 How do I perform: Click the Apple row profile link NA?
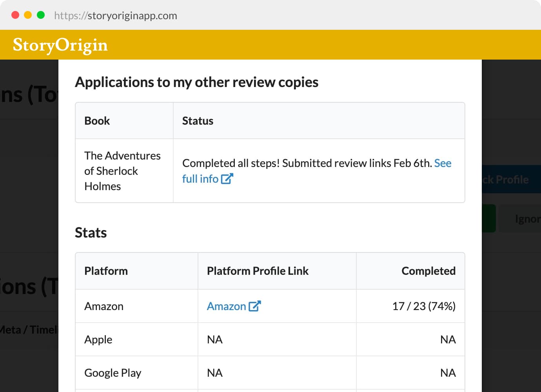click(x=215, y=339)
